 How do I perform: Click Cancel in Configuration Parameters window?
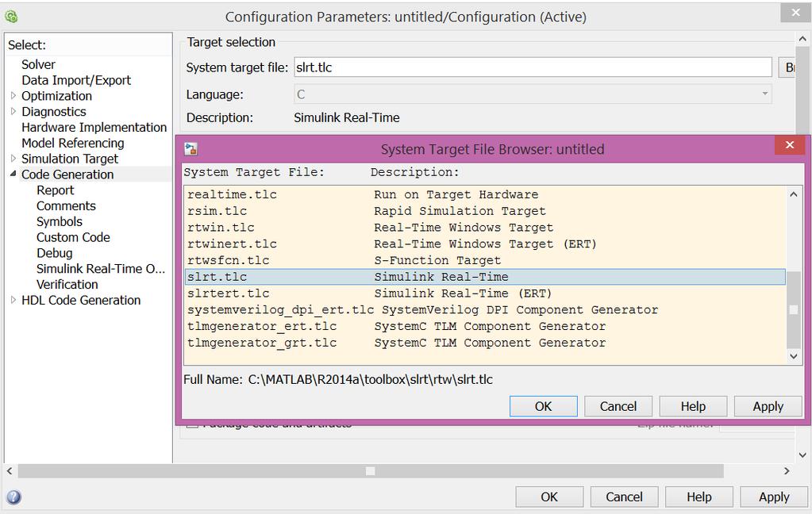click(x=624, y=497)
